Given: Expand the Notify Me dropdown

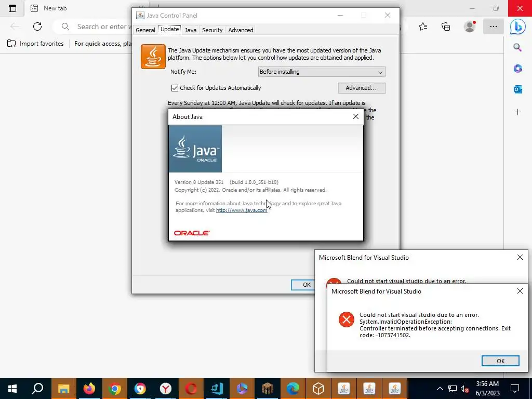Looking at the screenshot, I should point(321,72).
